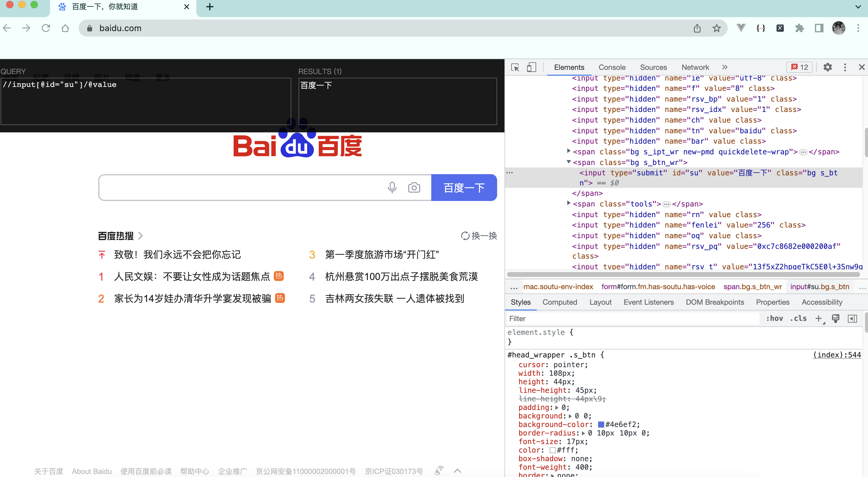This screenshot has height=477, width=868.
Task: Collapse the span bg s_btn_wr node
Action: [569, 162]
